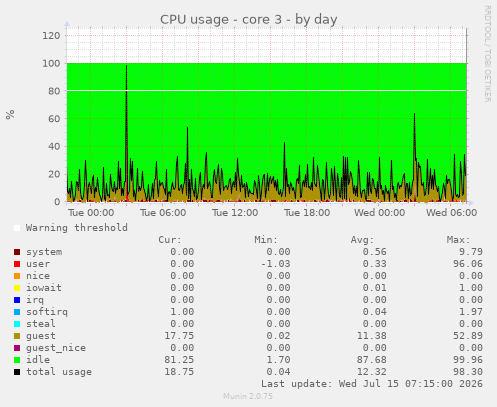Click the 60 y-axis label
This screenshot has height=407, width=497.
(54, 119)
